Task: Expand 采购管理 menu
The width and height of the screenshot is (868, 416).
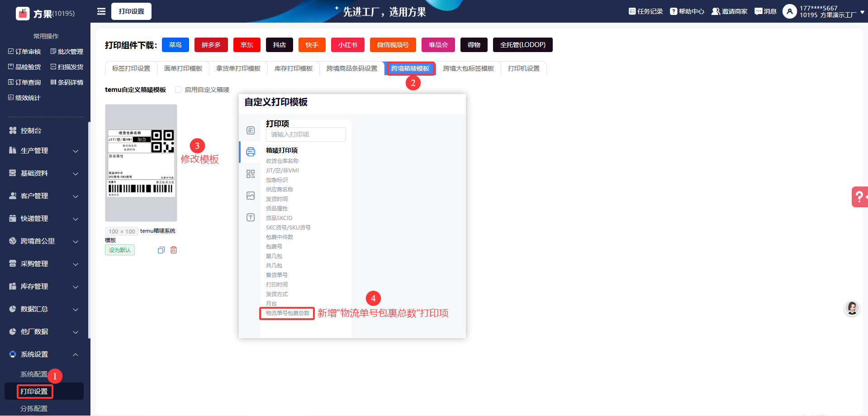Action: [x=44, y=263]
